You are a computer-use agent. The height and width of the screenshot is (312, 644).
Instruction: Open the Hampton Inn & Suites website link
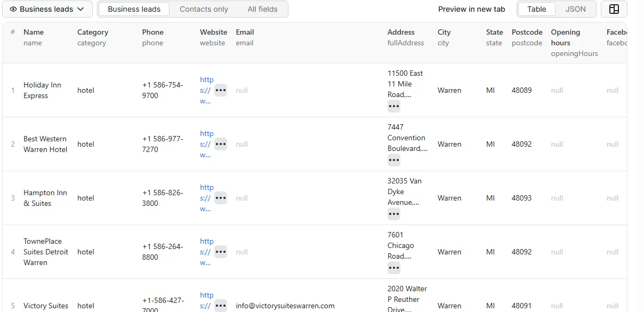[x=206, y=198]
